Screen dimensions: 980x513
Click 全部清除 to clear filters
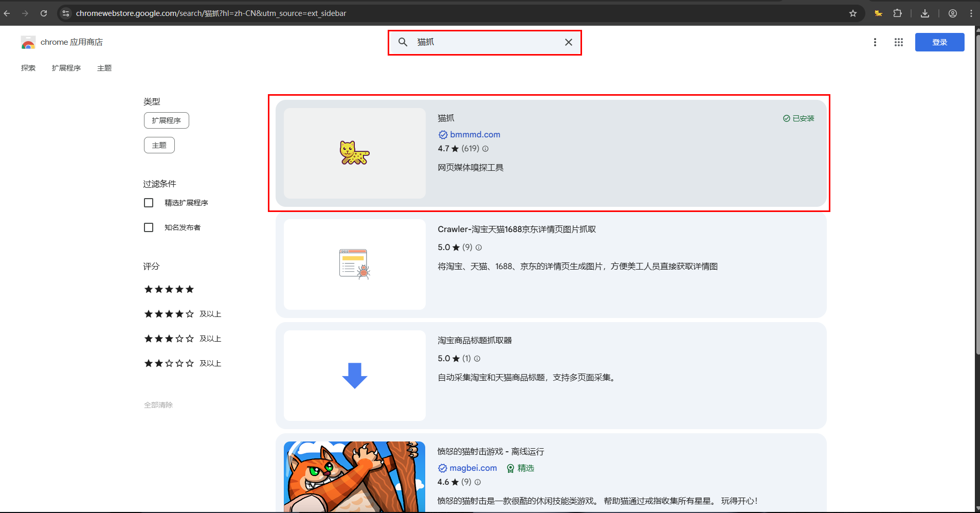[x=158, y=405]
